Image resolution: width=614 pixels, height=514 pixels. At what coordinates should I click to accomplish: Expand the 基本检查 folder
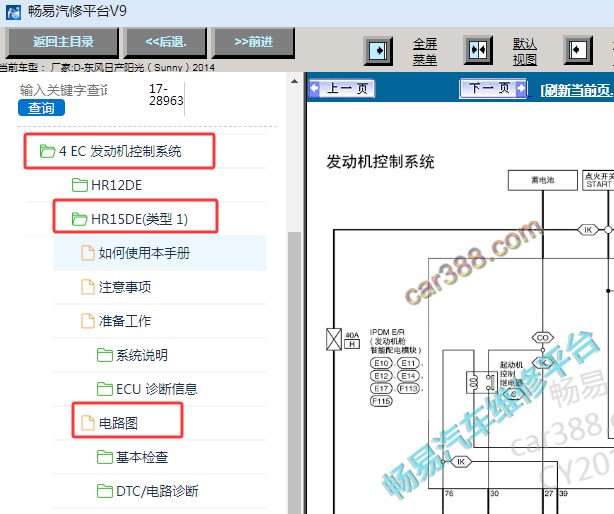click(142, 457)
